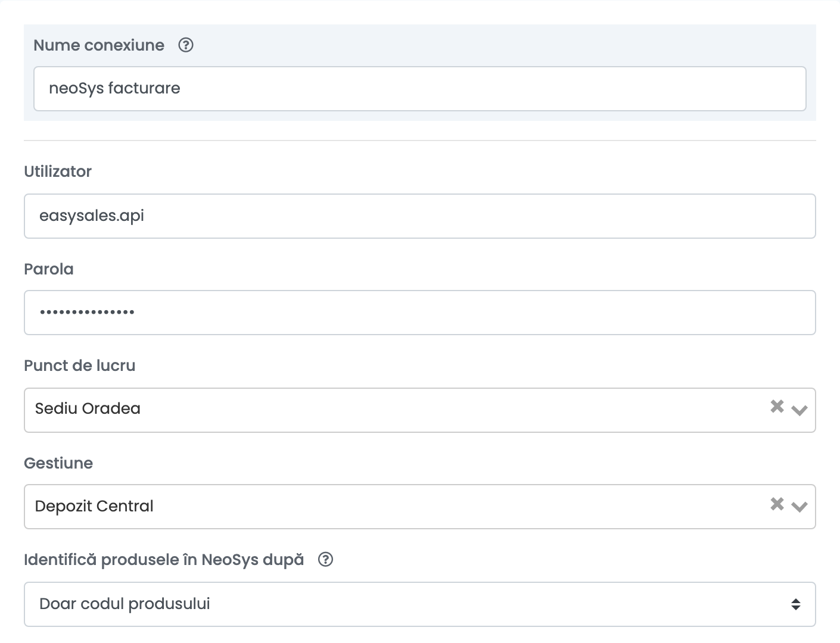This screenshot has height=643, width=840.
Task: Clear the Sediu Oradea selection
Action: pyautogui.click(x=777, y=407)
